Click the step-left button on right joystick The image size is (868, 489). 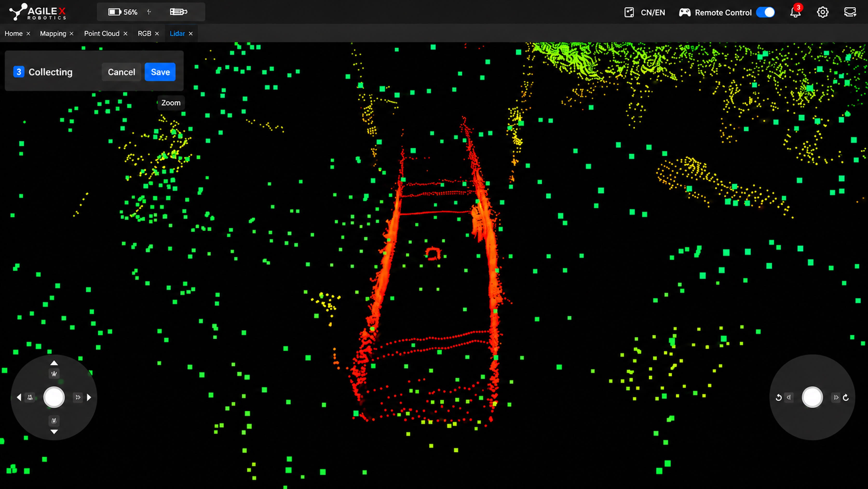pyautogui.click(x=789, y=398)
